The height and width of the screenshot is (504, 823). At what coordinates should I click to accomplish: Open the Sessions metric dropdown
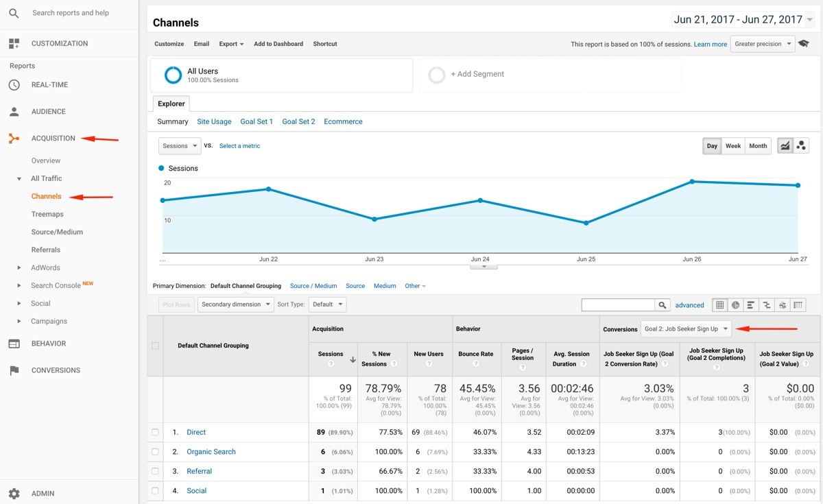[180, 146]
